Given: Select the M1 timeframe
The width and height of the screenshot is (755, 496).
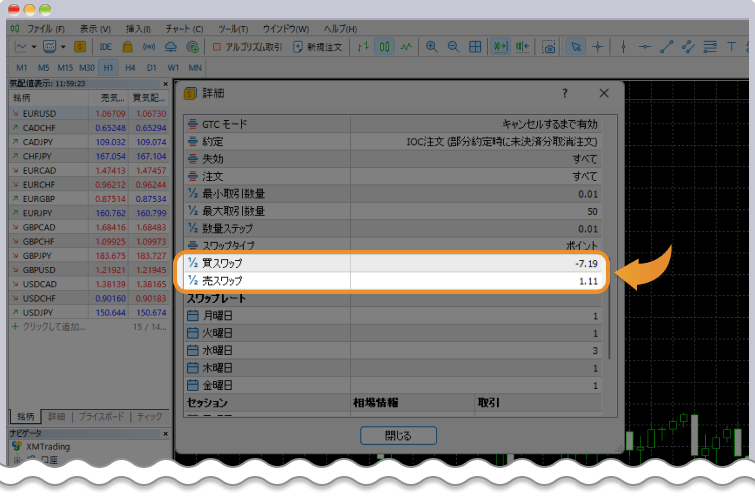Looking at the screenshot, I should (x=22, y=68).
